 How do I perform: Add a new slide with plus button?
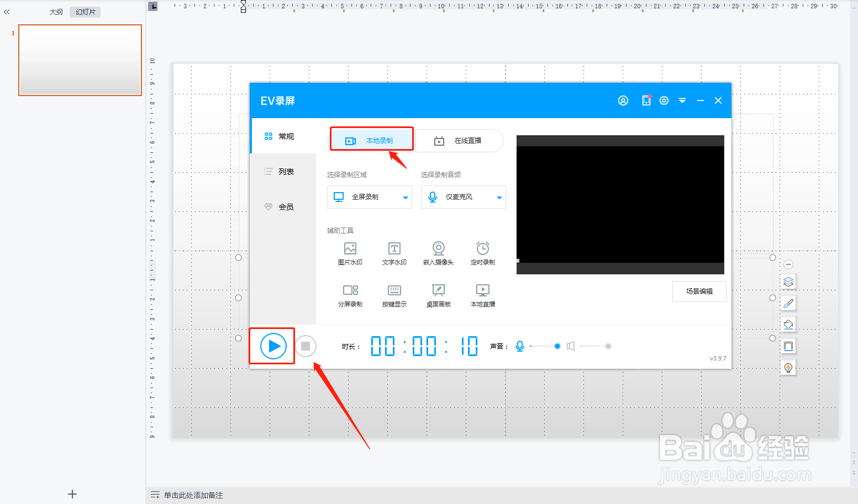(72, 494)
